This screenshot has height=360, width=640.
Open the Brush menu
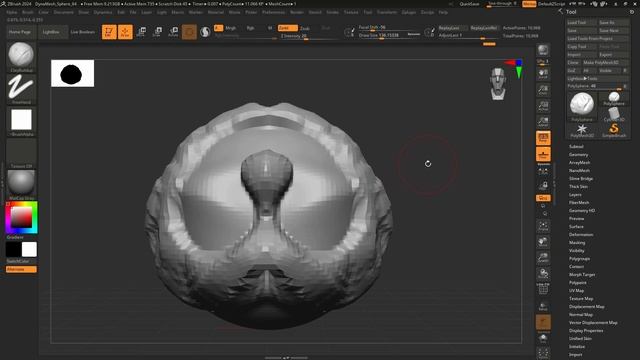tap(28, 12)
